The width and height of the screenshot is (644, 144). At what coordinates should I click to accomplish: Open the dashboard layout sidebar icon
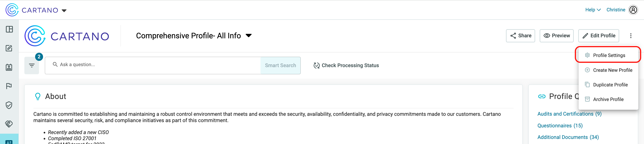[x=9, y=29]
